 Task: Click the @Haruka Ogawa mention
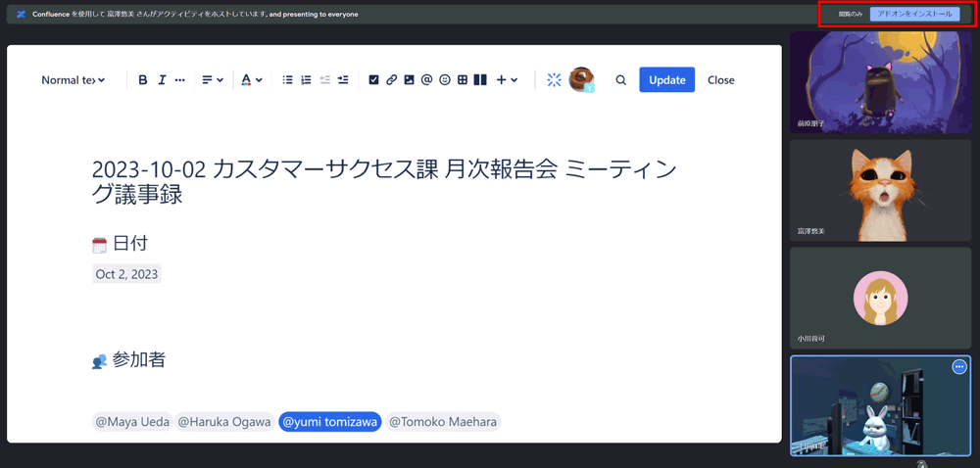[x=224, y=422]
